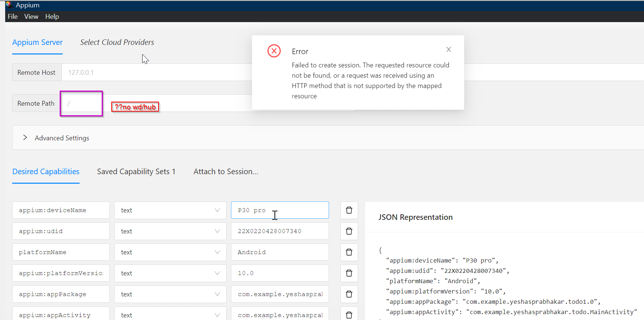Switch to Appium Server tab

click(x=37, y=42)
